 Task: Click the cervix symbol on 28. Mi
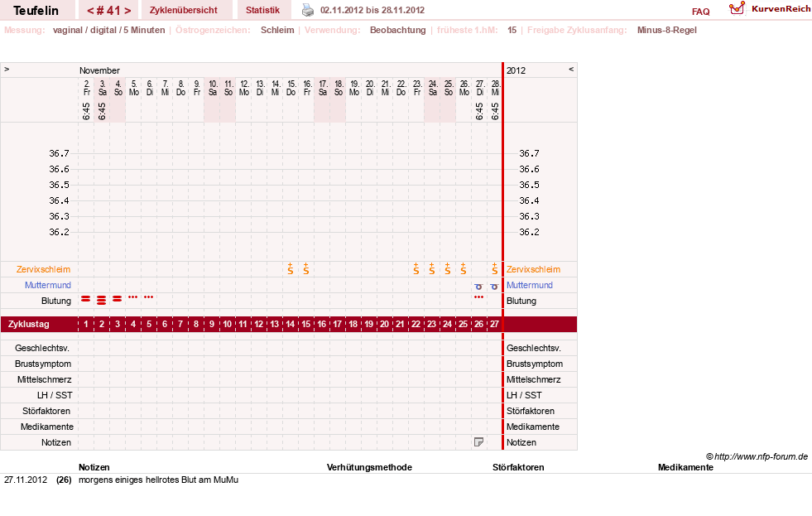494,287
